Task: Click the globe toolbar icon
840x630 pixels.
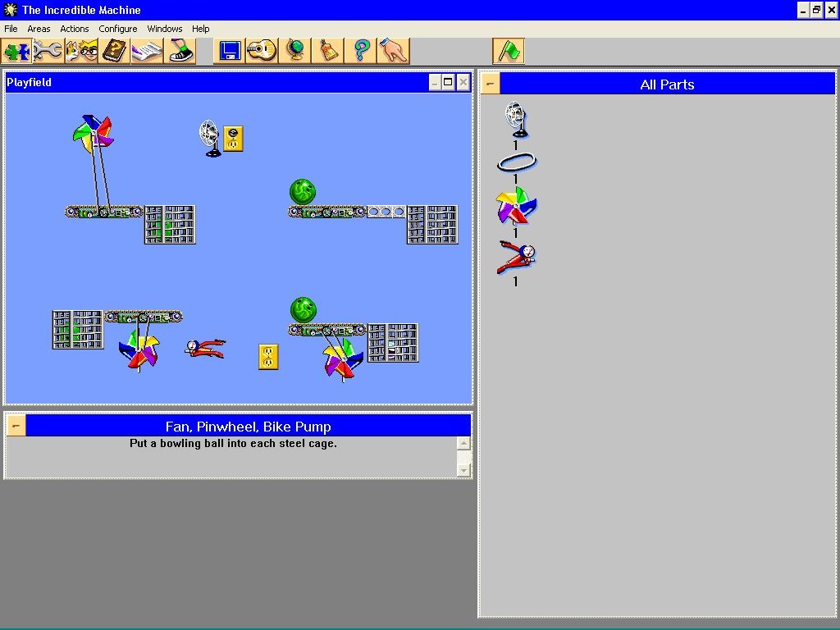Action: [294, 52]
